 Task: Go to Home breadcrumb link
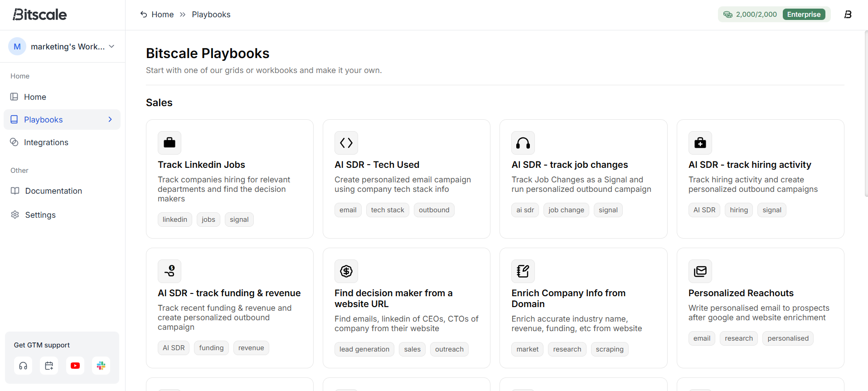coord(163,15)
